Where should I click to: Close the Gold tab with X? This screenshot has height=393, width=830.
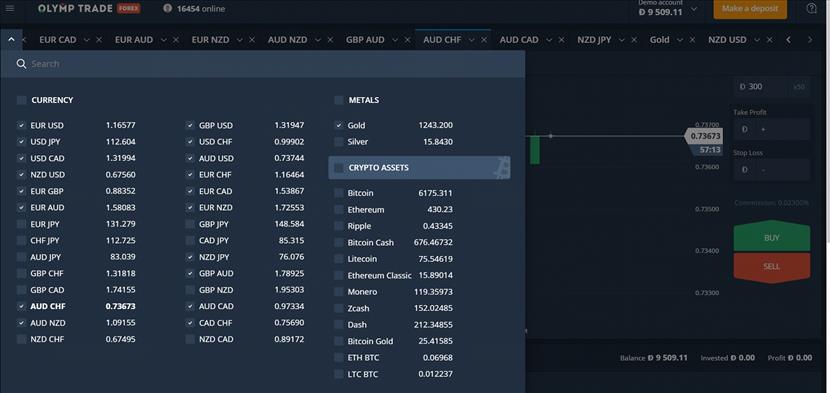tap(692, 40)
